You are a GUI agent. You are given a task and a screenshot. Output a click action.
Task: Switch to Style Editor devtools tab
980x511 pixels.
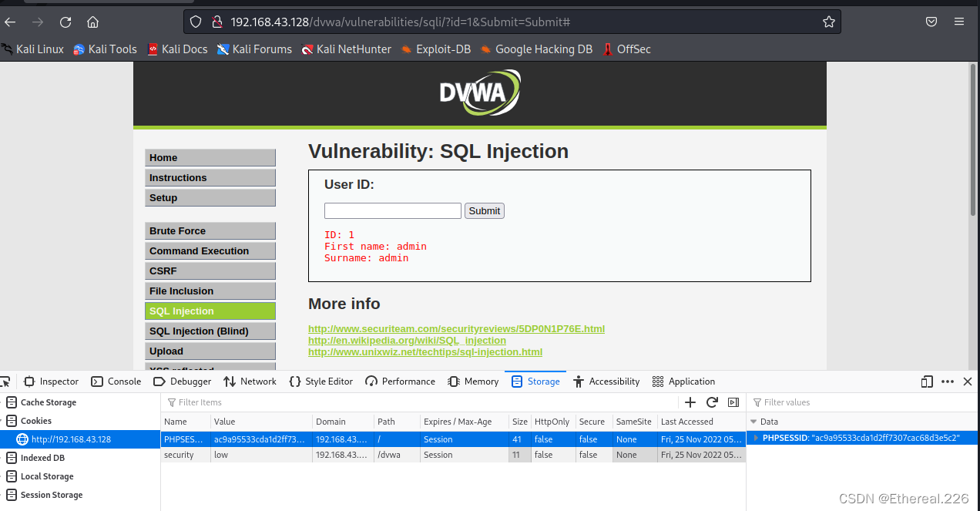tap(321, 382)
